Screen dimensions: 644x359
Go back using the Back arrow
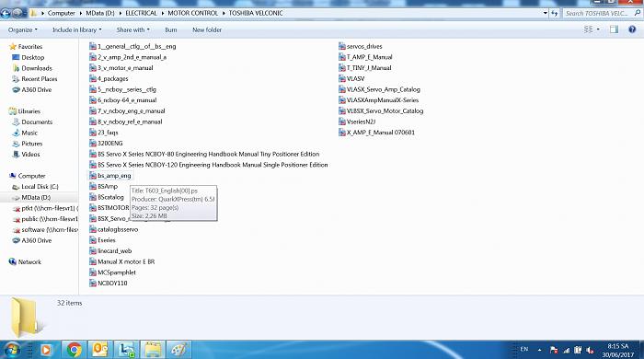click(6, 13)
